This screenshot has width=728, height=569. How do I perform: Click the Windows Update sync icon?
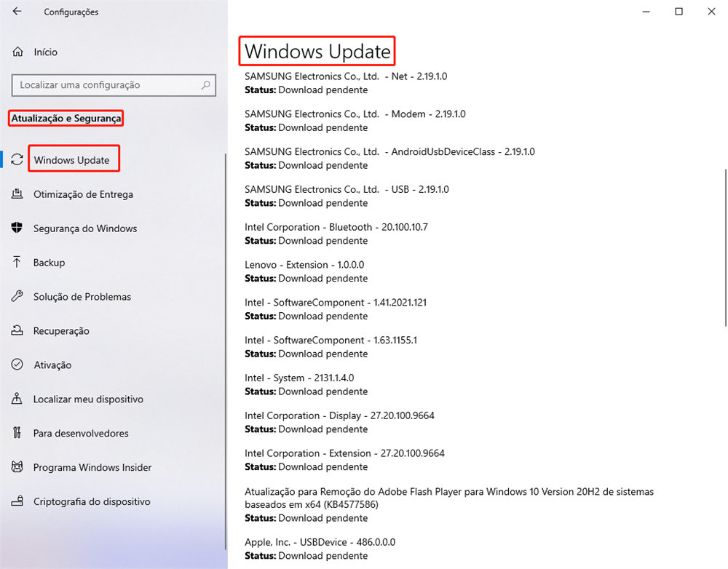point(17,159)
